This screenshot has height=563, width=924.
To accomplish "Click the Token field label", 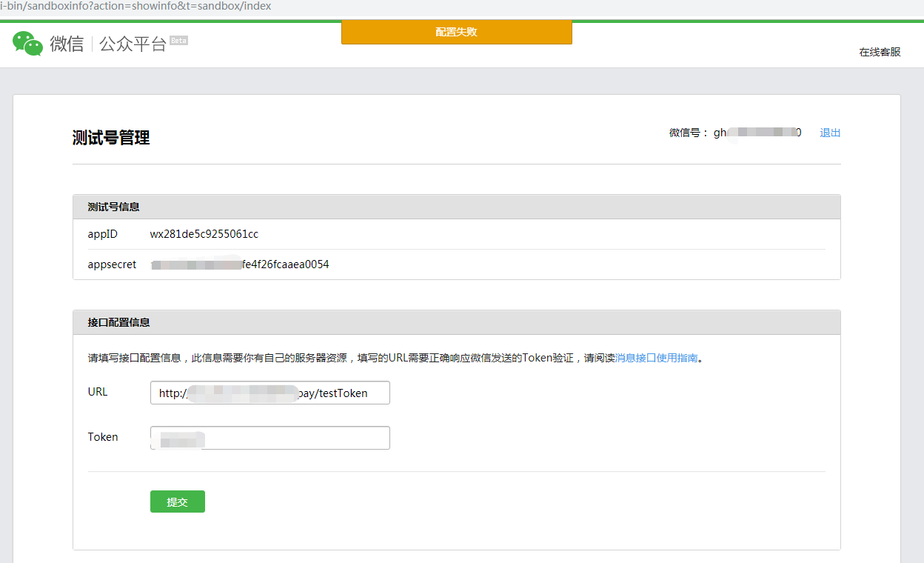I will coord(103,437).
